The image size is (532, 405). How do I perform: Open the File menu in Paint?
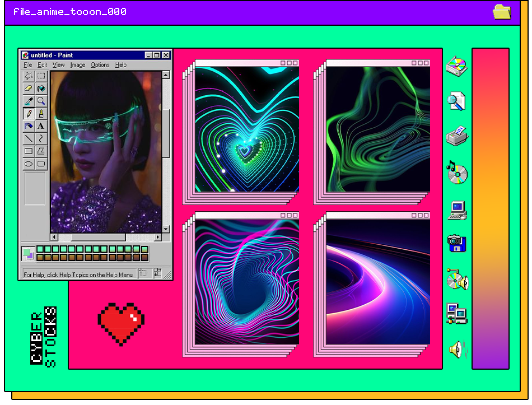click(x=27, y=65)
